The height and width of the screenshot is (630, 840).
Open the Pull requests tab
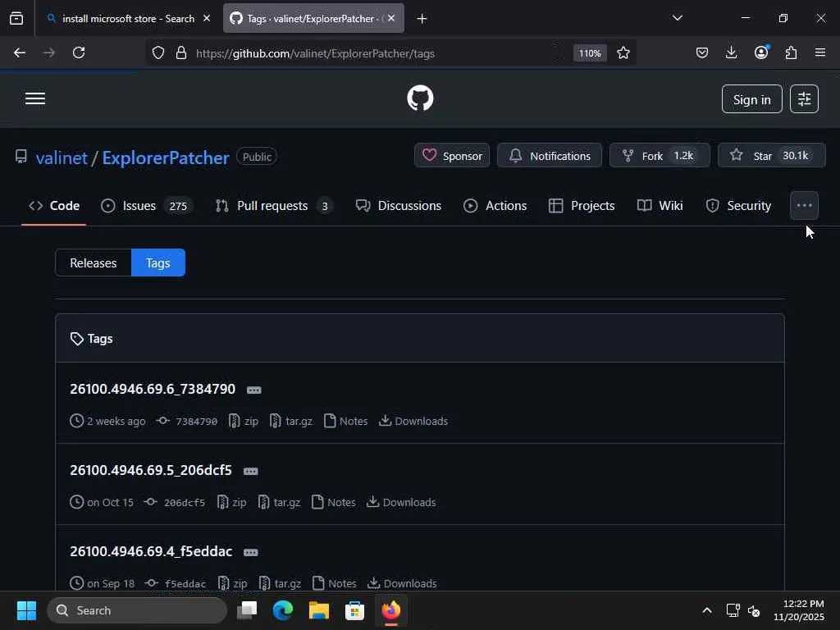(274, 206)
